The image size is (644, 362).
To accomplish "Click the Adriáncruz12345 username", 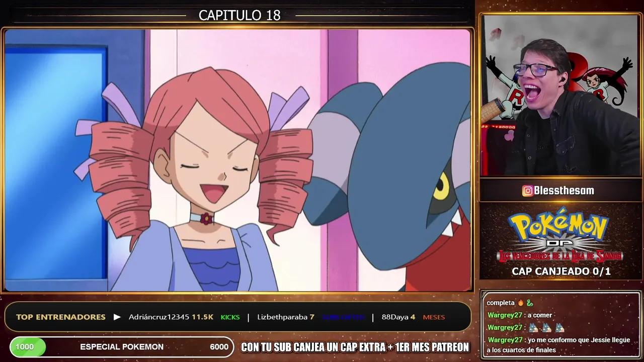I will [158, 317].
